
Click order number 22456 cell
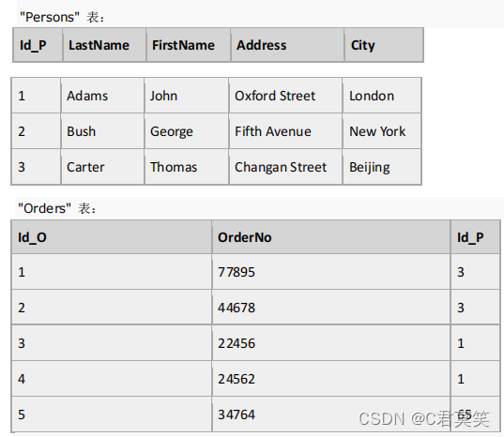click(x=331, y=343)
